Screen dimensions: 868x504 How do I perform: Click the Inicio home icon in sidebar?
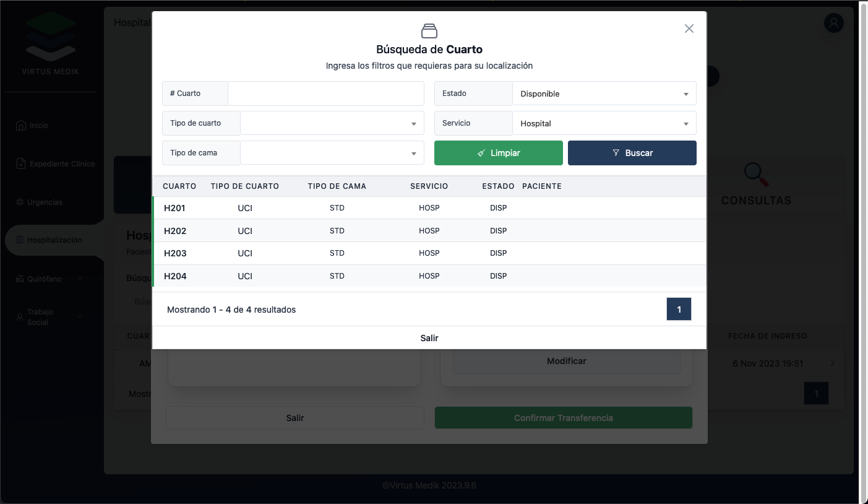coord(20,125)
